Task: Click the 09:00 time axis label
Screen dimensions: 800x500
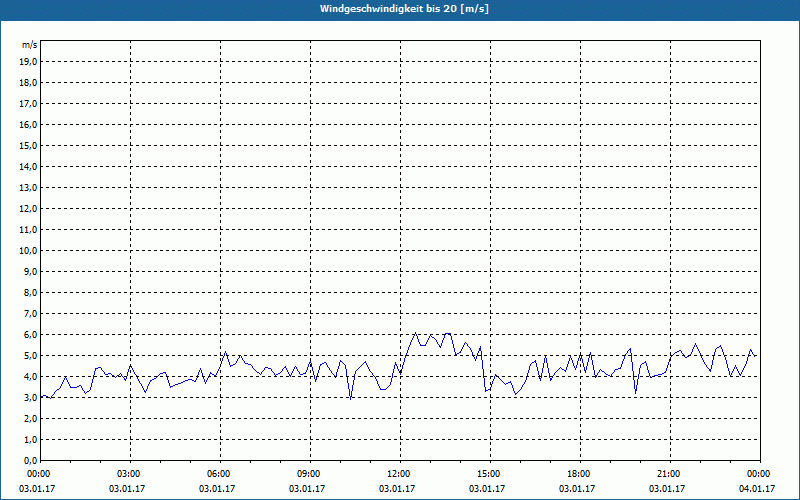Action: [310, 474]
